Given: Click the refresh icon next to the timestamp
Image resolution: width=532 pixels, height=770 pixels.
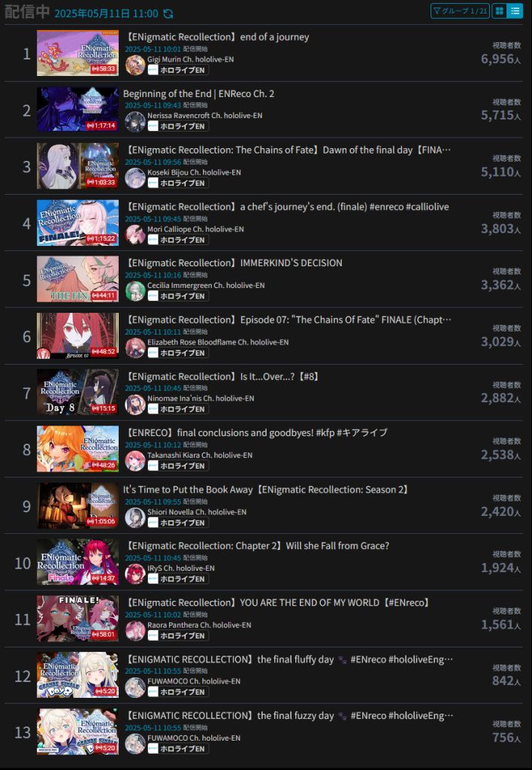Looking at the screenshot, I should coord(168,14).
